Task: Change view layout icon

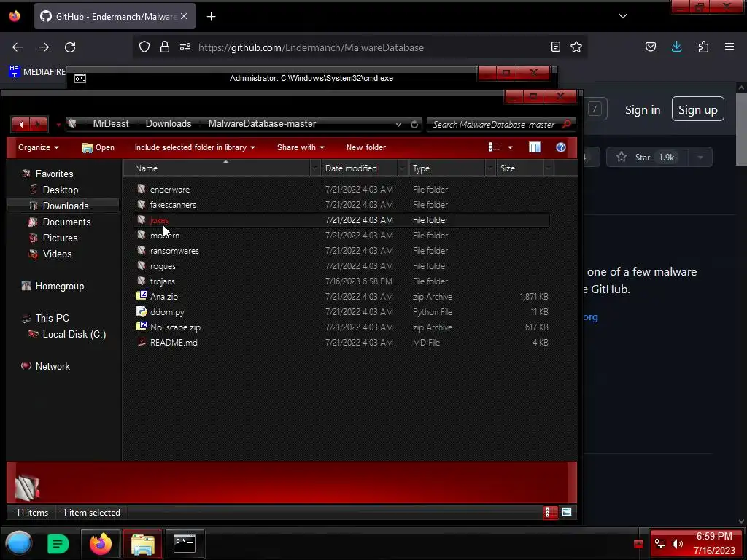Action: 494,147
